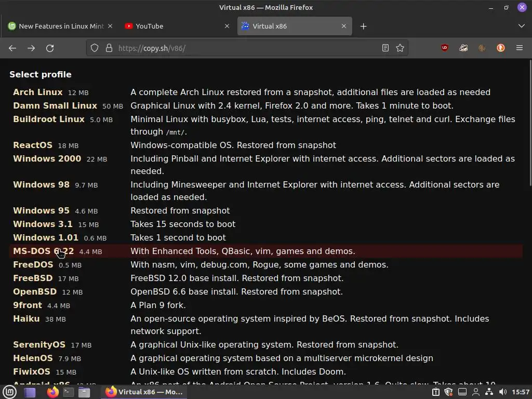Viewport: 532px width, 399px height.
Task: Launch the FreeDOS profile
Action: tap(33, 264)
